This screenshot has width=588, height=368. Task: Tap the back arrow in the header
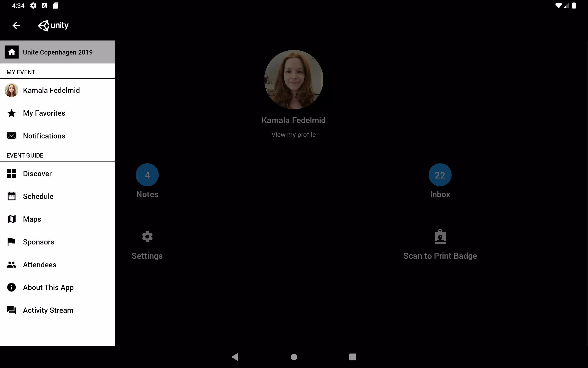pos(16,25)
